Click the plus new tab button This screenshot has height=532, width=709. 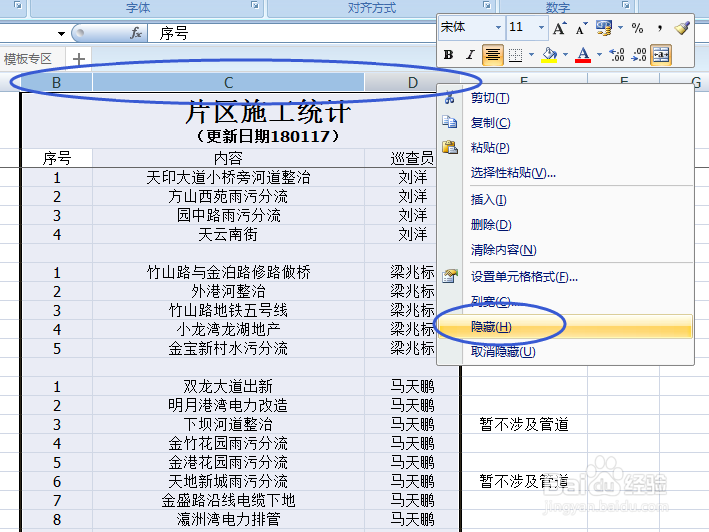79,59
